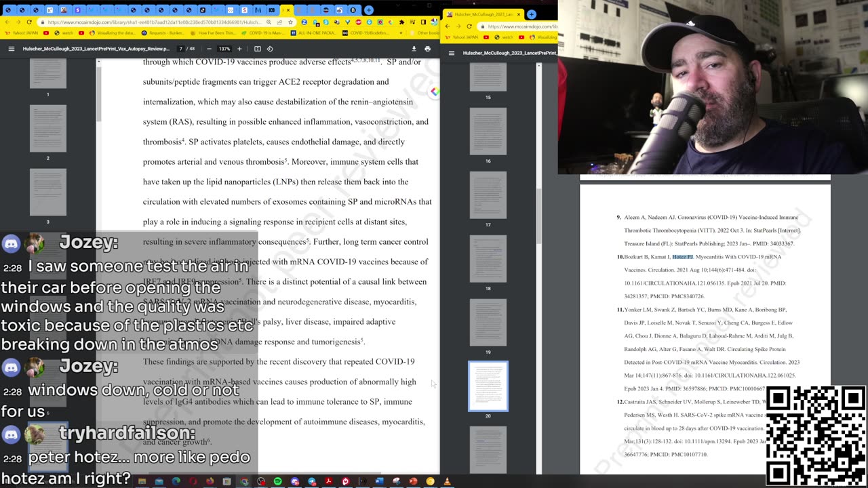This screenshot has width=868, height=488.
Task: Open the 'ALL-IN-ONE PACKA...' bookmark
Action: (x=314, y=33)
